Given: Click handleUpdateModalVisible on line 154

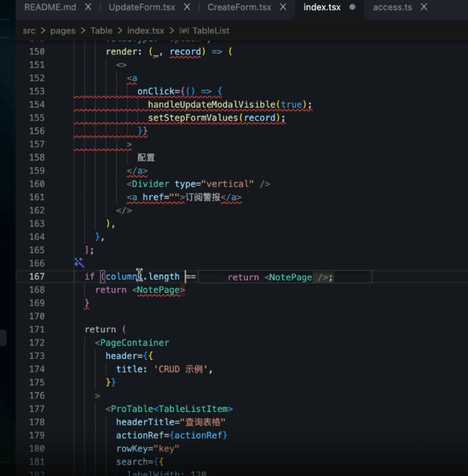Looking at the screenshot, I should tap(212, 104).
